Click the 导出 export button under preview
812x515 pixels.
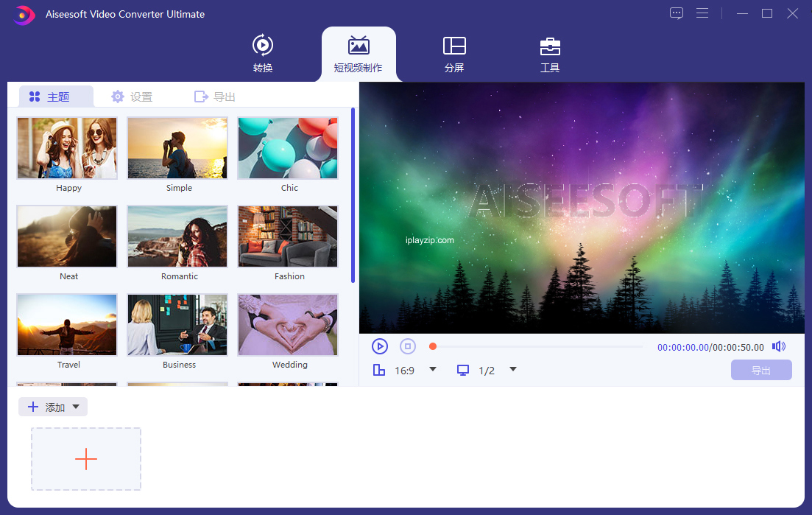click(x=761, y=370)
